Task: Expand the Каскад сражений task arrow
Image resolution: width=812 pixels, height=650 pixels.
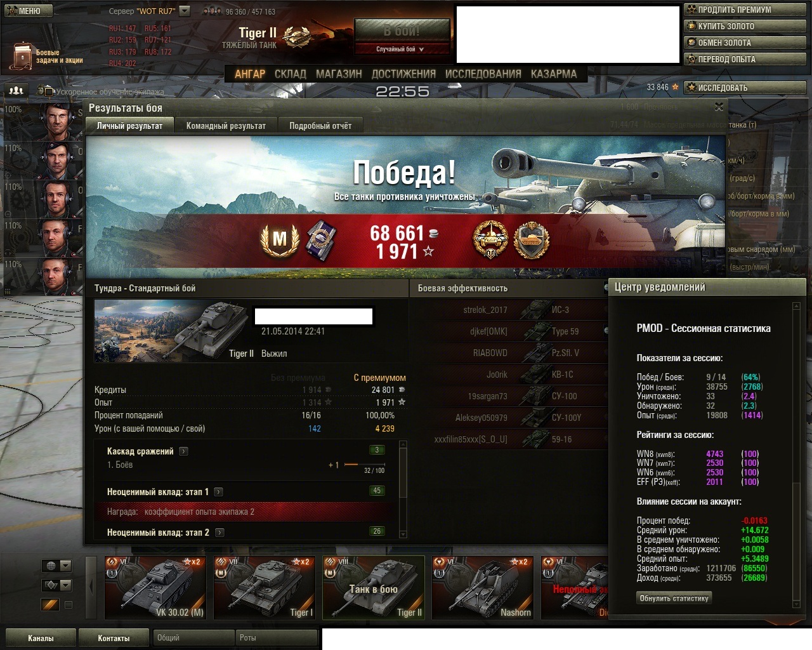Action: pos(183,451)
